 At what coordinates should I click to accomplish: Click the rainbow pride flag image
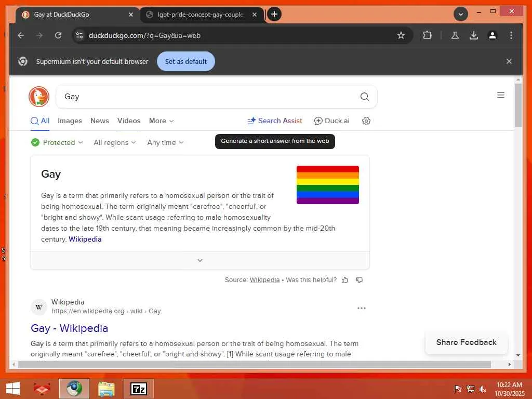pos(328,185)
